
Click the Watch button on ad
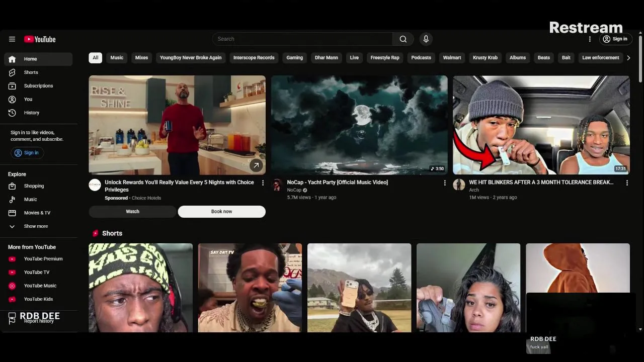tap(133, 212)
